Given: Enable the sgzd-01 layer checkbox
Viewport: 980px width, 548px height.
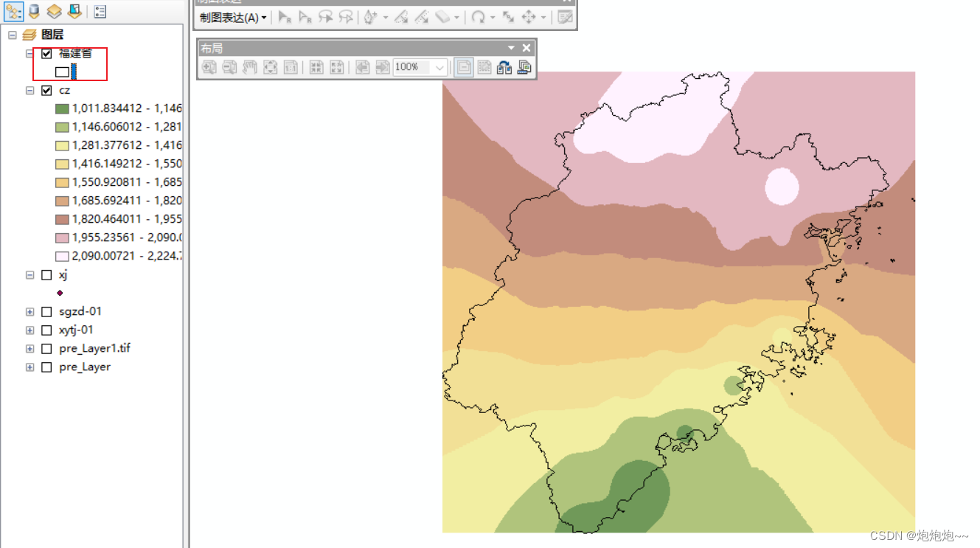Looking at the screenshot, I should coord(47,311).
